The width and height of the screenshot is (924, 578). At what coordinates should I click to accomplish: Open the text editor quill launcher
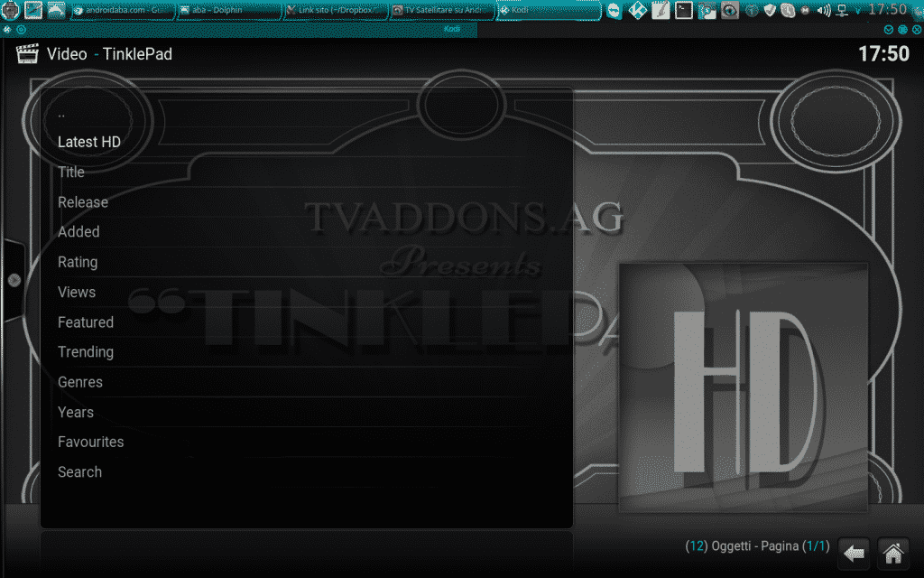point(660,10)
